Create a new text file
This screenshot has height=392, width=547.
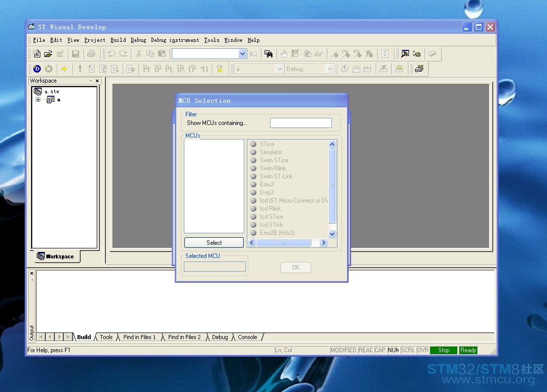click(x=37, y=54)
